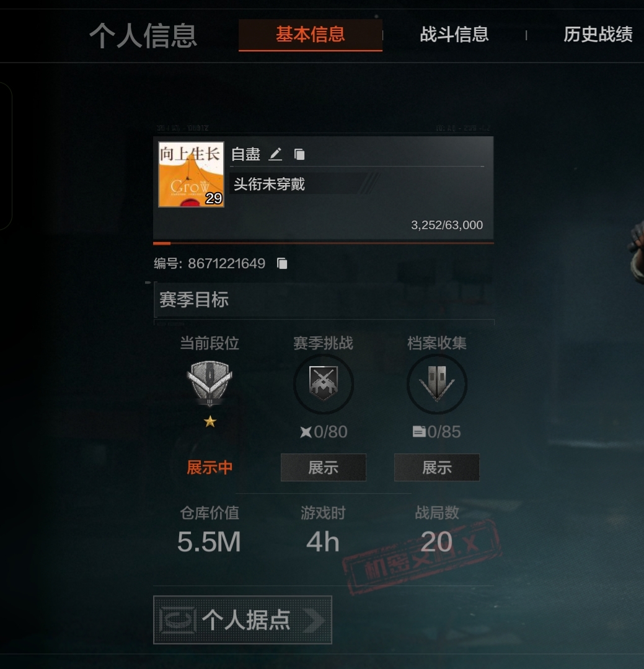
Task: Copy player ID number 8671221649
Action: [x=282, y=264]
